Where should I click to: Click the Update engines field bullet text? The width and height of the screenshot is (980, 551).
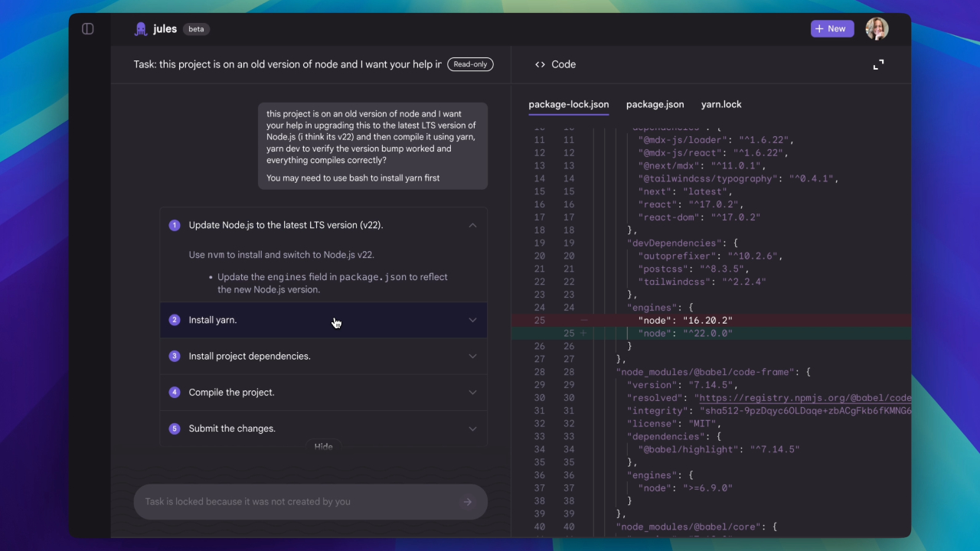point(332,283)
